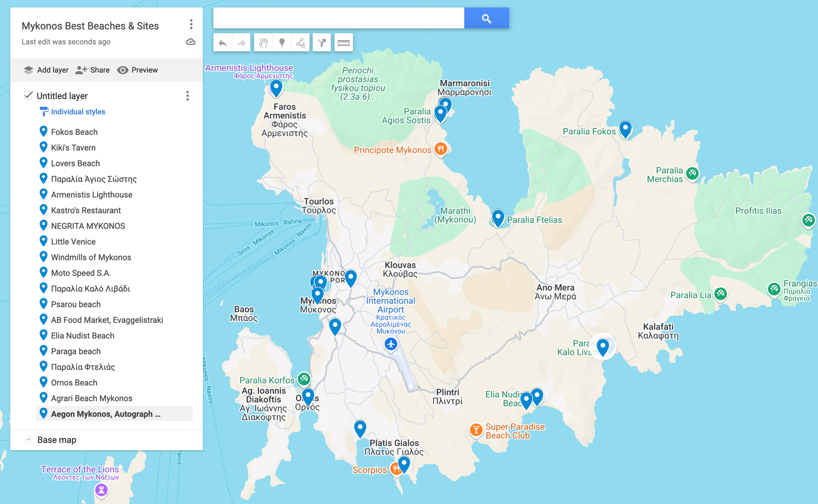Click the Undo arrow in toolbar
818x504 pixels.
[222, 43]
